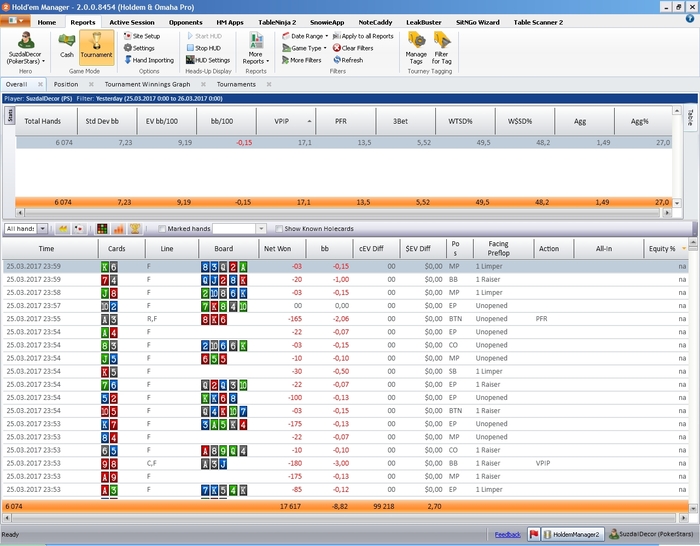Click Apply to all Reports
Viewport: 700px width, 546px height.
coord(363,36)
